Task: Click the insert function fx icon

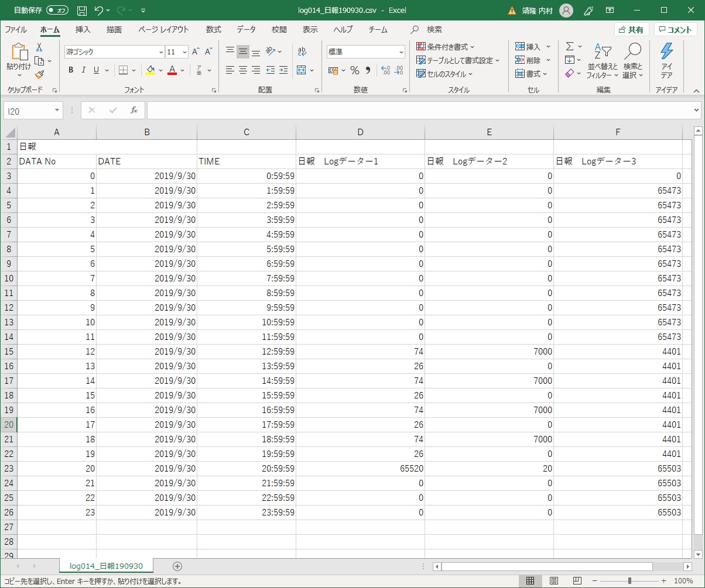Action: coord(134,110)
